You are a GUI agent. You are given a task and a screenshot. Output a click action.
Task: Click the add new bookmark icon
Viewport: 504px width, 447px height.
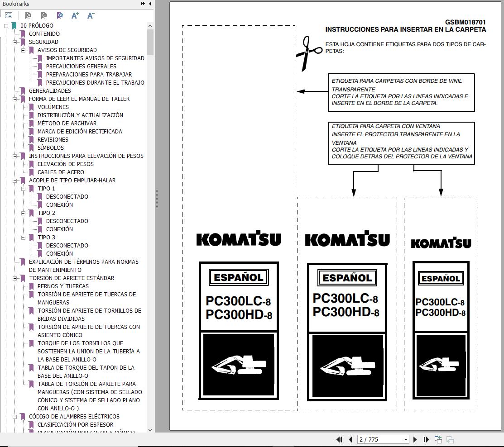(44, 15)
